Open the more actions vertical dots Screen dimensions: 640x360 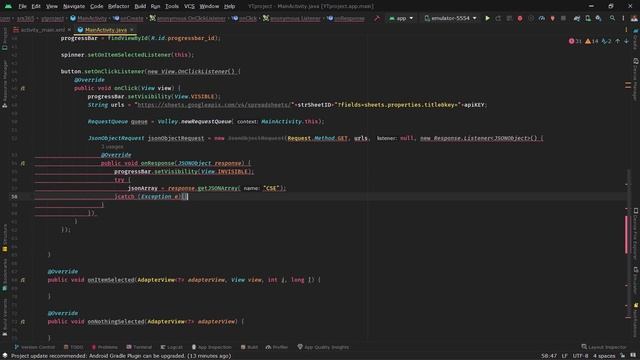click(x=623, y=18)
